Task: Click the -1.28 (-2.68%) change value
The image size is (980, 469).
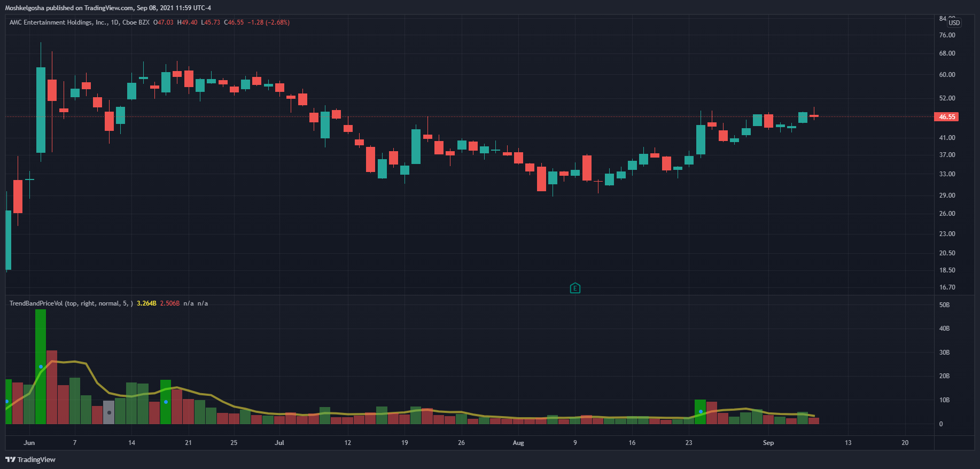Action: point(268,22)
